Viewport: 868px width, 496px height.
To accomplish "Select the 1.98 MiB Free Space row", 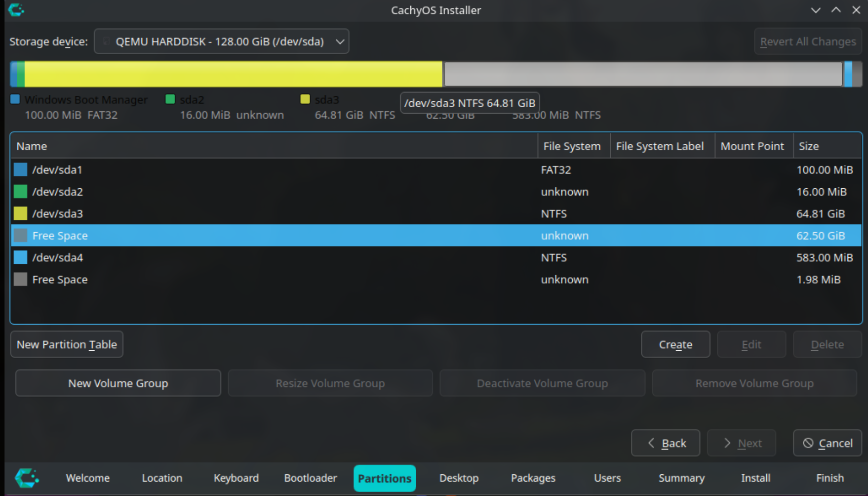I will (436, 280).
